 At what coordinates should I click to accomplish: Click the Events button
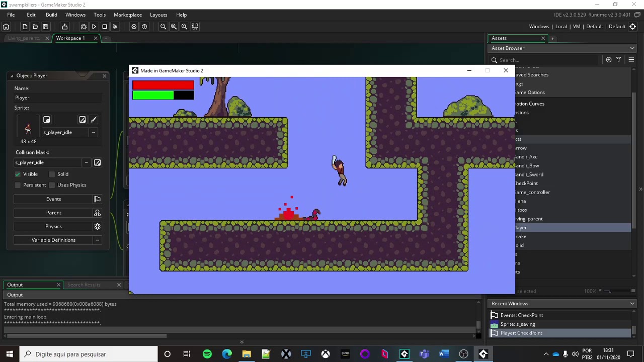click(53, 199)
